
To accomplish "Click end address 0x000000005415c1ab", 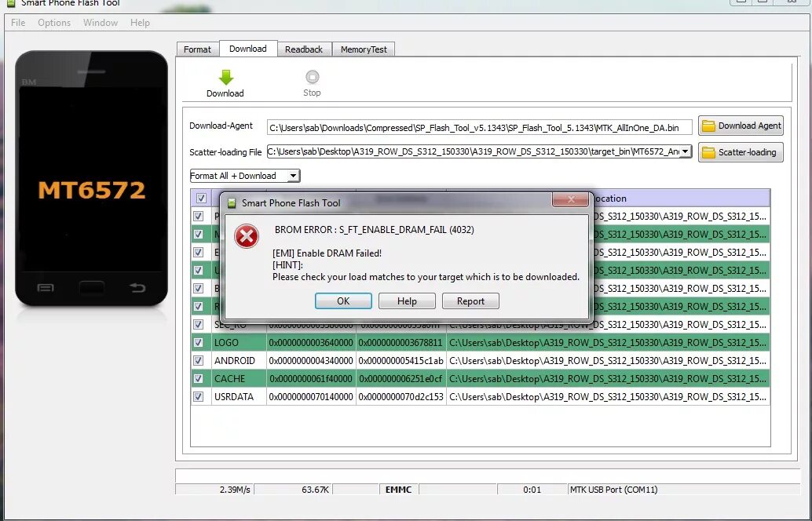I will 401,361.
